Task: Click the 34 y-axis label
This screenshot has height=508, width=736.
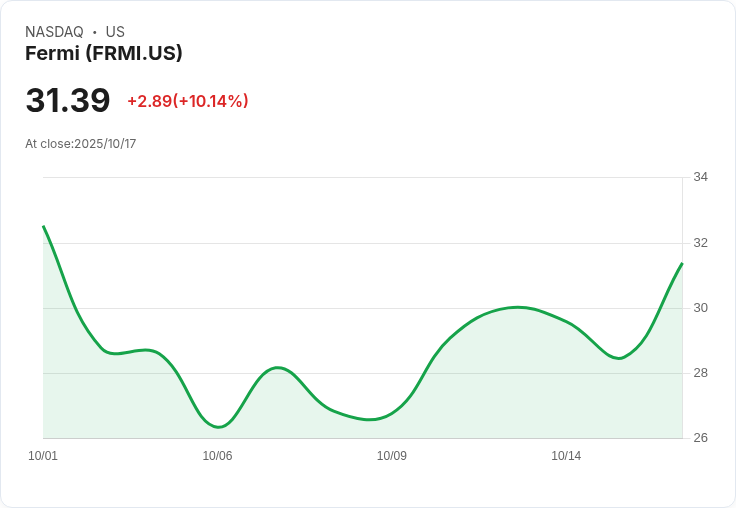Action: [700, 177]
